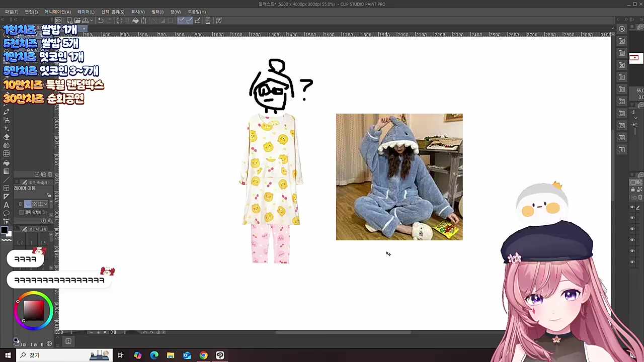Select the Text tool
Viewport: 644px width, 362px height.
tap(7, 205)
